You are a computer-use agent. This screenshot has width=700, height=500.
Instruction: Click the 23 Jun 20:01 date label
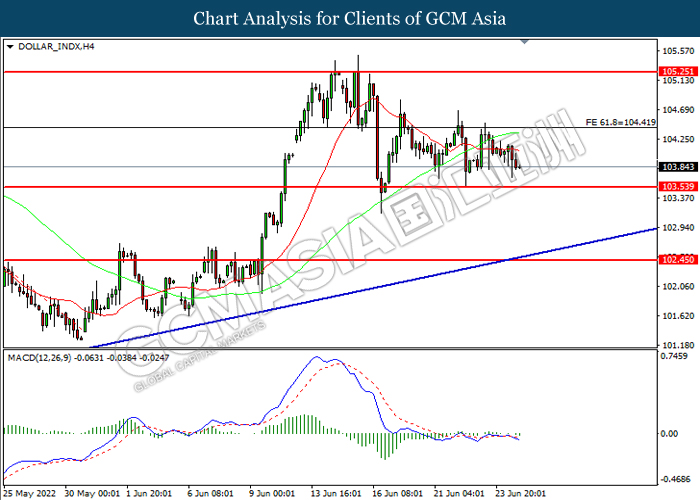[x=521, y=493]
